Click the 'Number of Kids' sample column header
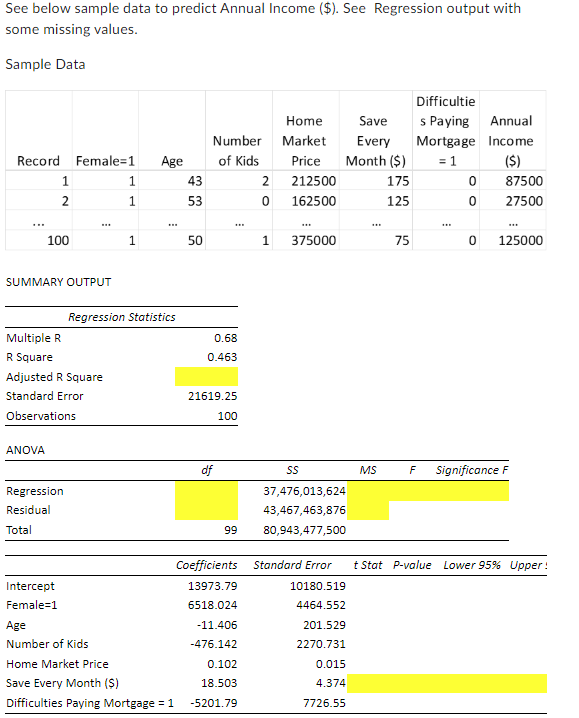Viewport: 579px width, 718px height. coord(238,151)
